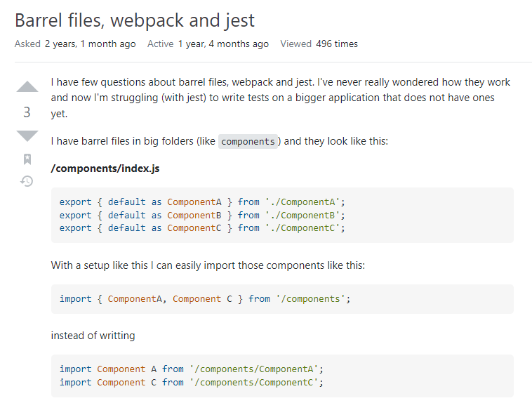Click the 'Asked 2 years, 1 month ago' text
Viewport: 532px width, 403px height.
(x=75, y=44)
